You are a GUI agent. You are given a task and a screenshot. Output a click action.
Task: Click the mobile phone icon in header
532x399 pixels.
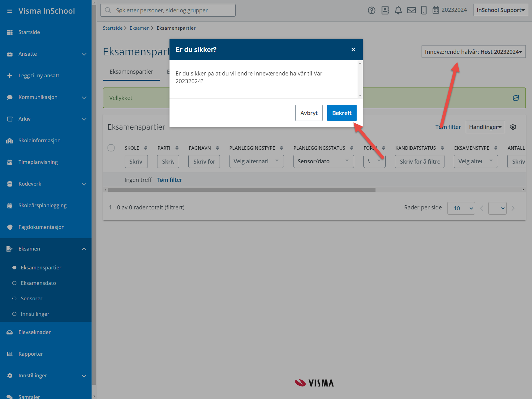(x=424, y=10)
